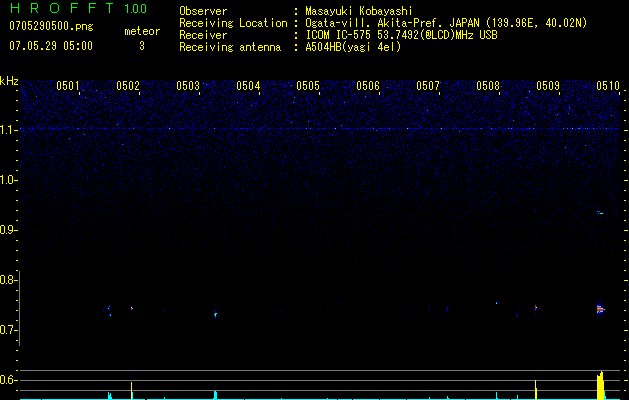Image resolution: width=629 pixels, height=400 pixels.
Task: Click the 0501 time marker
Action: pos(68,86)
